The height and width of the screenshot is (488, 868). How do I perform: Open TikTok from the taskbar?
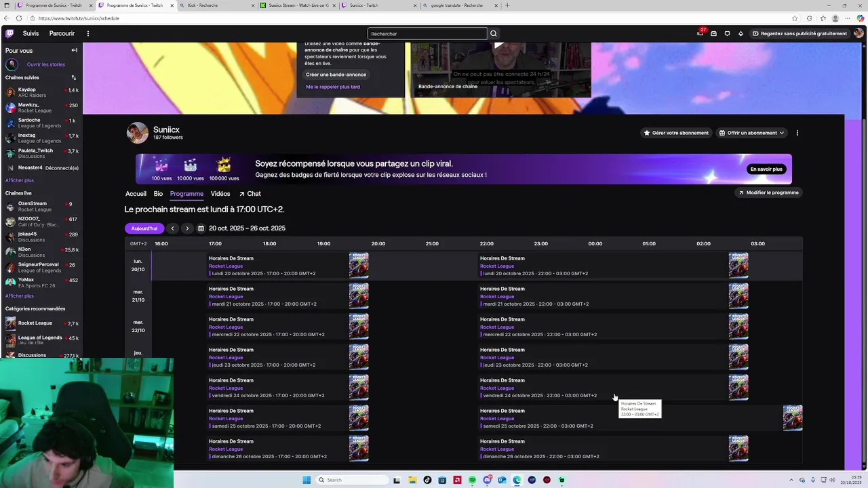click(x=427, y=480)
